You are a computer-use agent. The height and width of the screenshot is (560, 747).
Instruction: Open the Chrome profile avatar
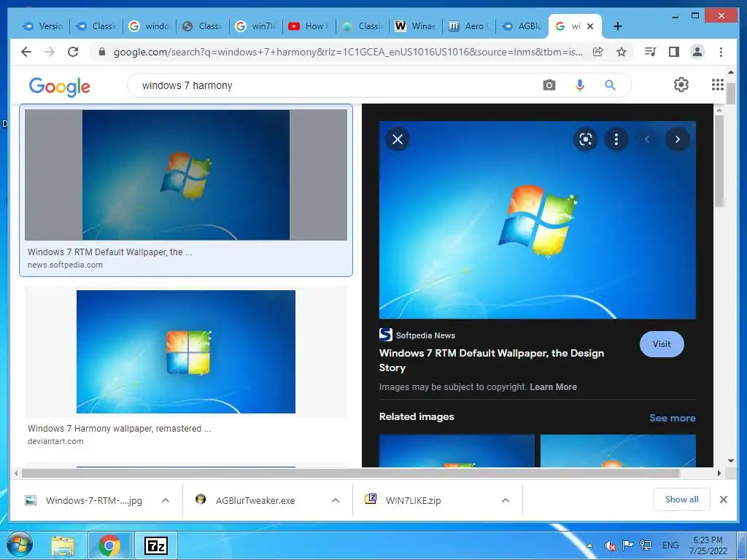[697, 52]
